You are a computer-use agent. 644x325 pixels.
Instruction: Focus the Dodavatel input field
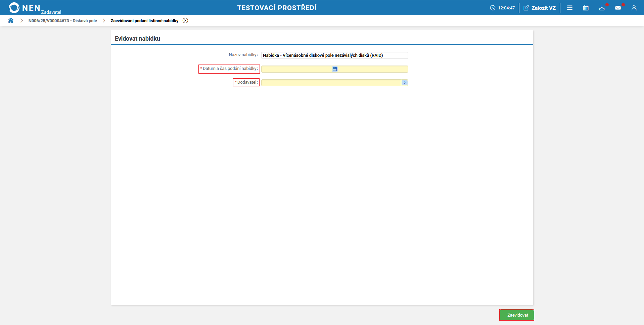tap(331, 83)
